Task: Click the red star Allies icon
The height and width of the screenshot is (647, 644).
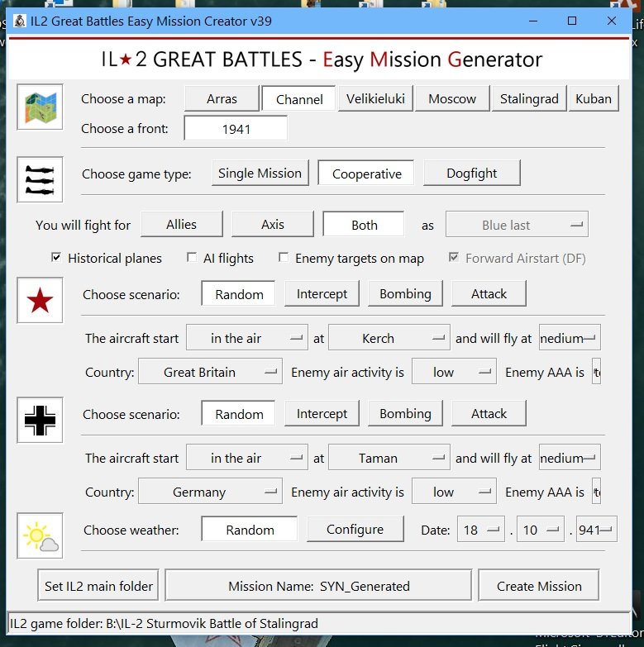Action: coord(40,300)
